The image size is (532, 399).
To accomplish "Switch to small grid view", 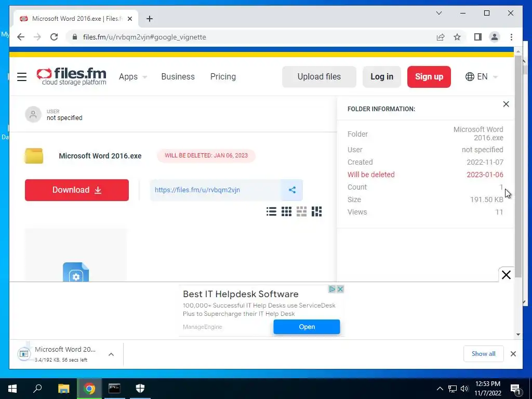I will (x=286, y=212).
